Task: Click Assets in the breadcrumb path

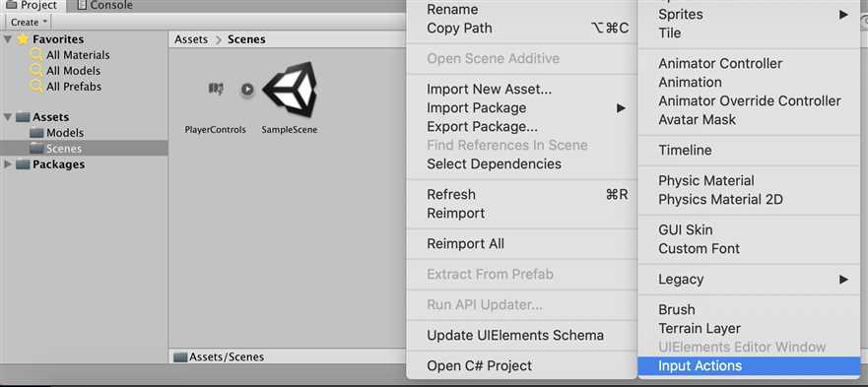Action: pyautogui.click(x=191, y=39)
